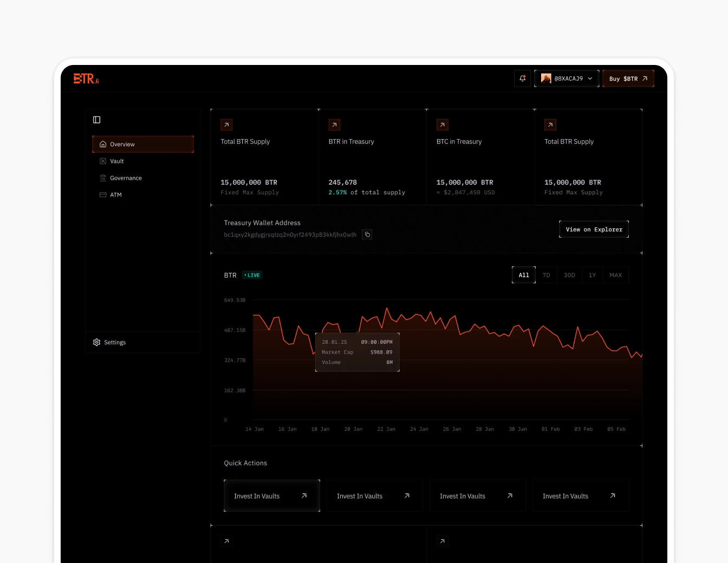The height and width of the screenshot is (563, 728).
Task: Select the 30D time filter
Action: [x=569, y=275]
